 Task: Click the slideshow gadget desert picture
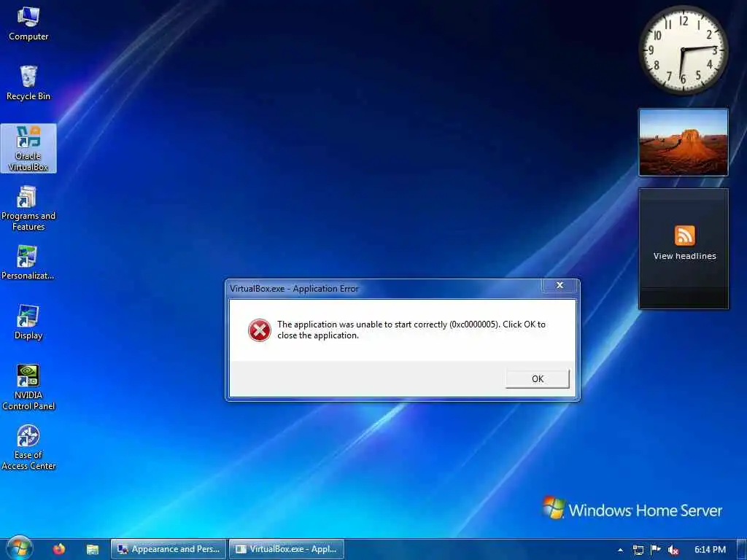point(683,142)
